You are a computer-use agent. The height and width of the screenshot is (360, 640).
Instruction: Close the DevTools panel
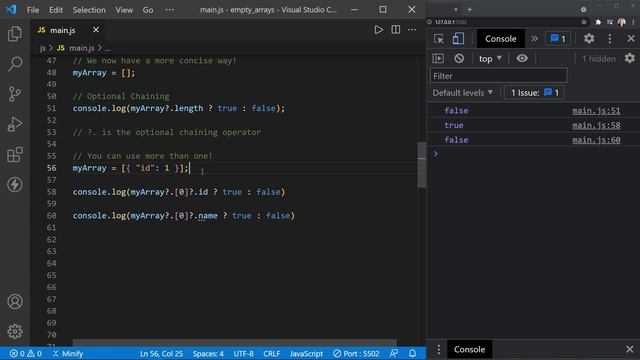coord(631,39)
